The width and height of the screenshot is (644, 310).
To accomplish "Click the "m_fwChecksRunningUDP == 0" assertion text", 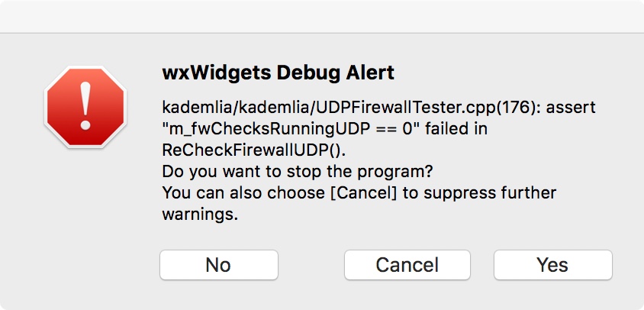I will click(x=282, y=129).
